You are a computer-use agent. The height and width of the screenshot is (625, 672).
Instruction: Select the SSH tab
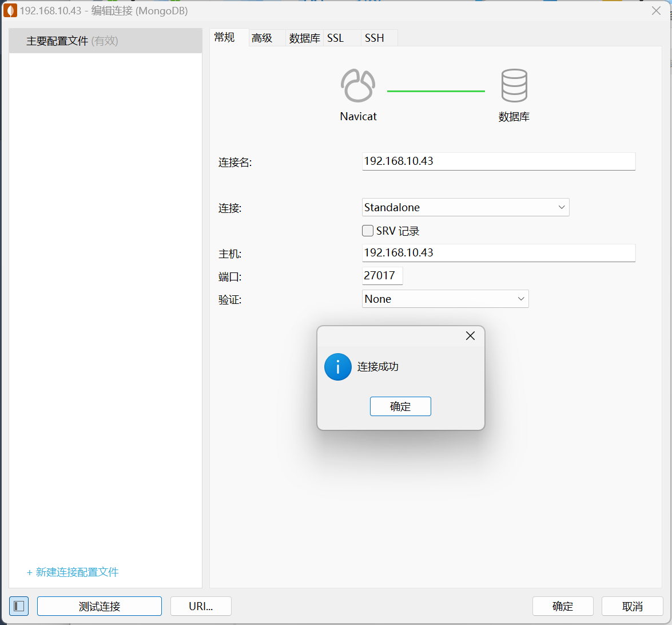[374, 38]
